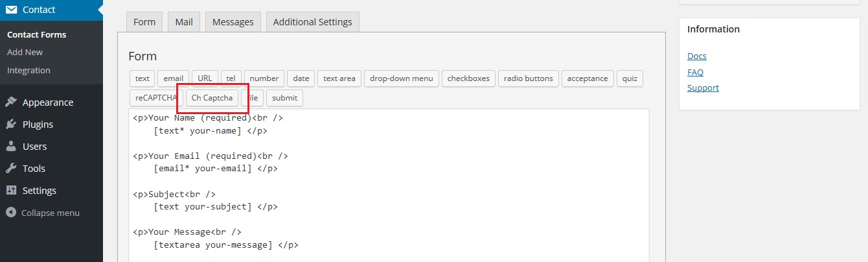Open the Add New submenu item
This screenshot has height=262, width=868.
click(x=25, y=52)
